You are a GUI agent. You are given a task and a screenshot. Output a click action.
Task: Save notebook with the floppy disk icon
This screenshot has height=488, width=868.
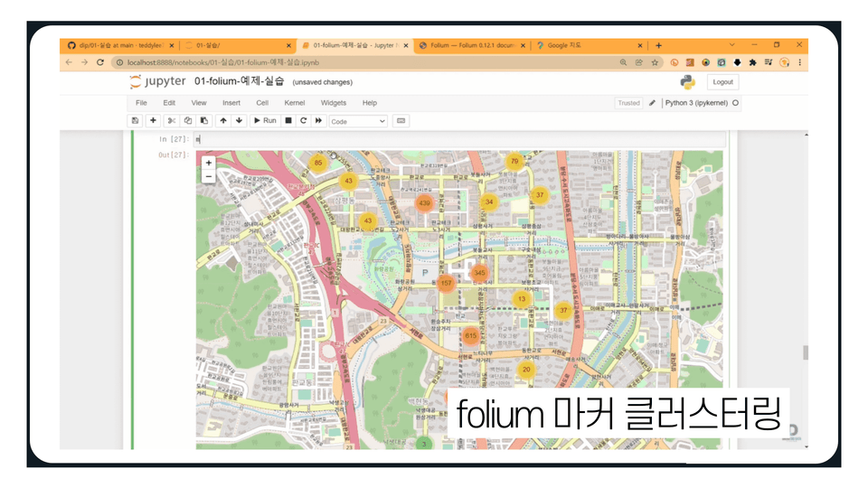click(135, 120)
